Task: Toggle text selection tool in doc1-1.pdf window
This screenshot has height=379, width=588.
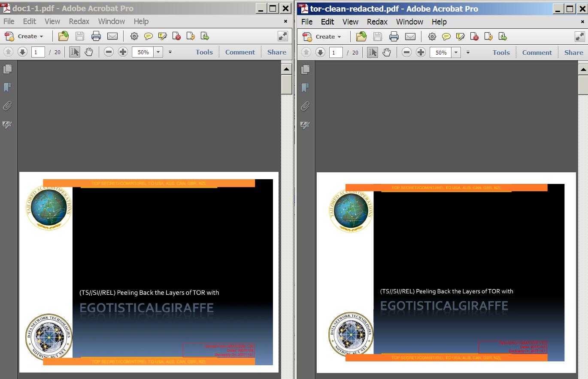Action: [75, 52]
